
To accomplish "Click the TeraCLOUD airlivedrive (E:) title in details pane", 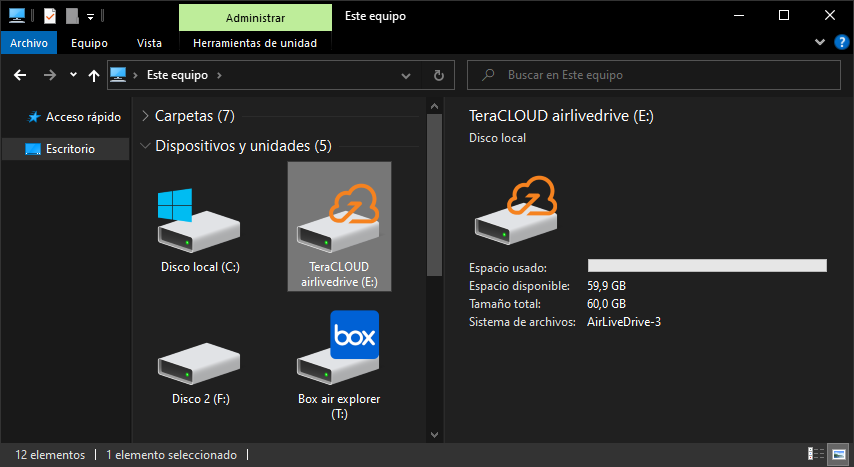I will point(561,116).
